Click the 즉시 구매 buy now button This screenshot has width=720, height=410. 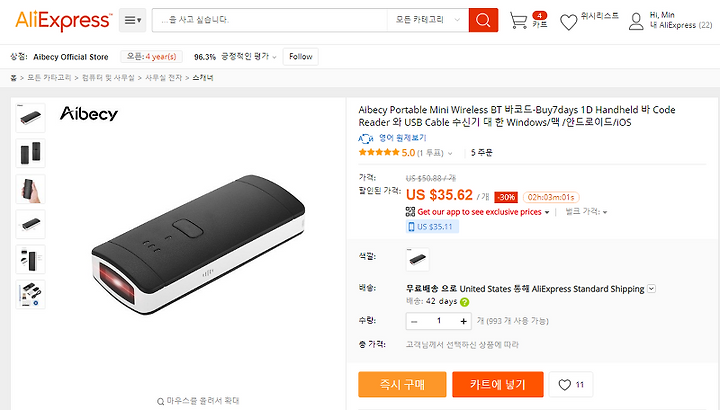click(x=402, y=384)
